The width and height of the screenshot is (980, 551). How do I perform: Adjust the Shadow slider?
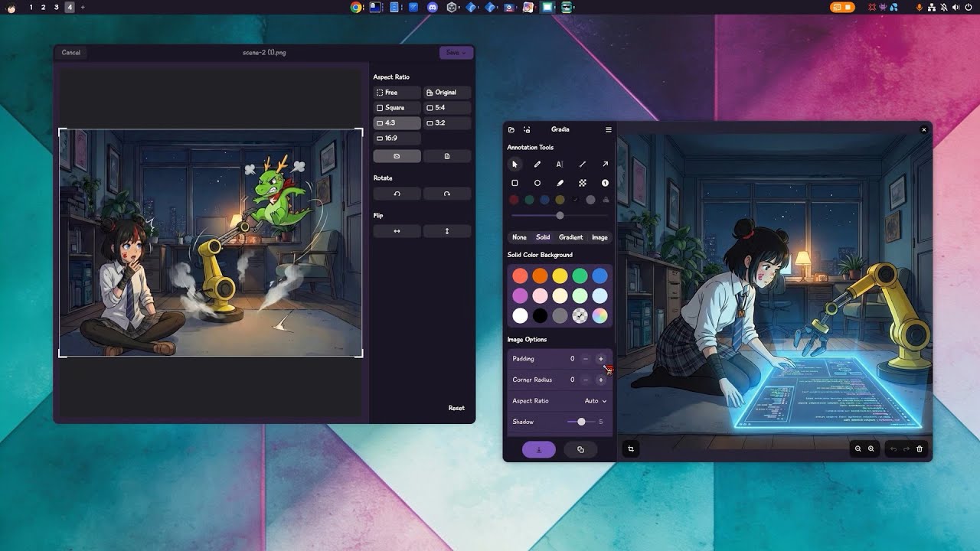(x=581, y=422)
